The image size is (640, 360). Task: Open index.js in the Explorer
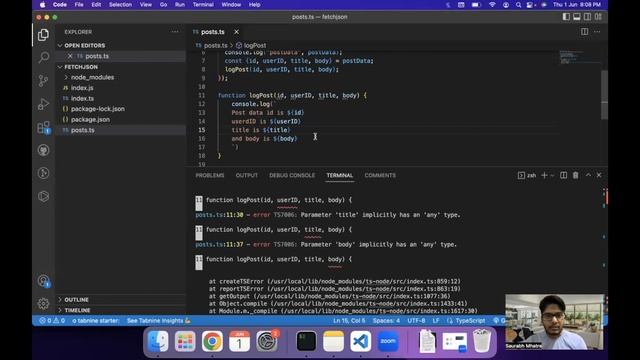pyautogui.click(x=82, y=88)
